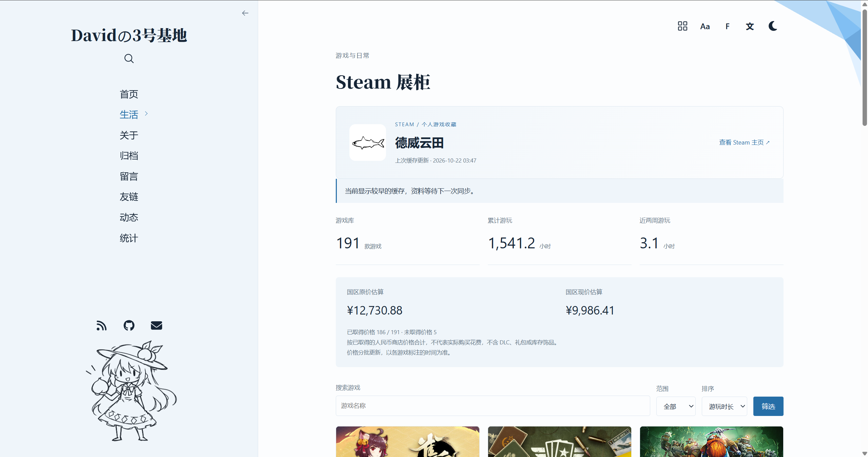Expand the 生活 submenu chevron

pos(146,114)
